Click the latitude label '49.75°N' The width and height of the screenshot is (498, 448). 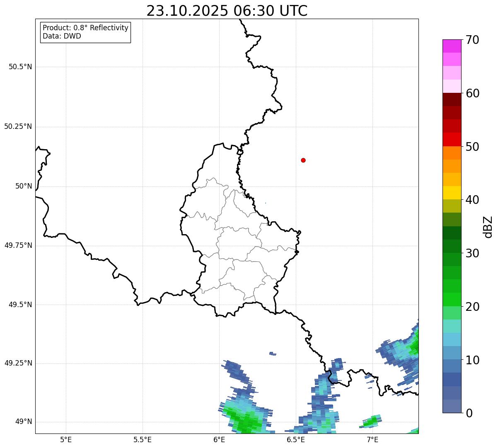coord(18,245)
